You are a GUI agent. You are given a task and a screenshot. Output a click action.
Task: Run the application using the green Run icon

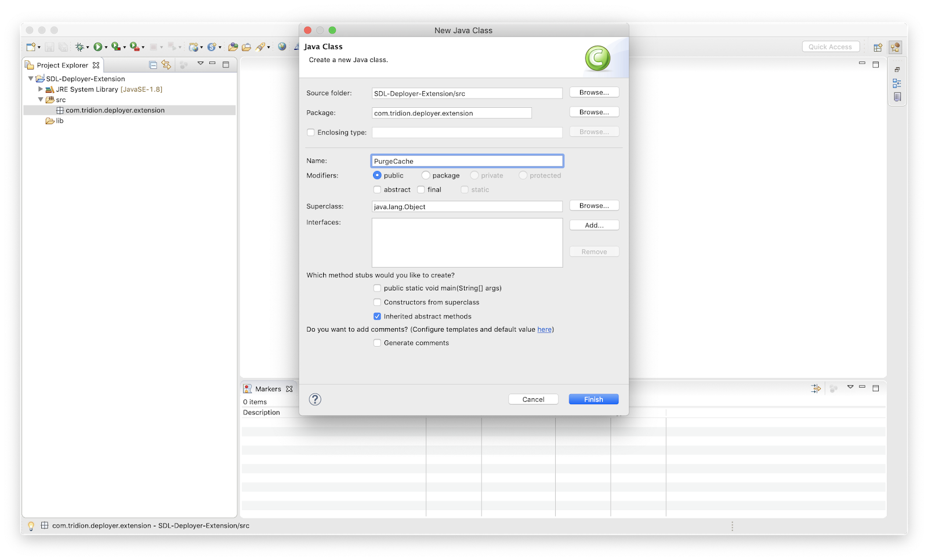pos(98,46)
